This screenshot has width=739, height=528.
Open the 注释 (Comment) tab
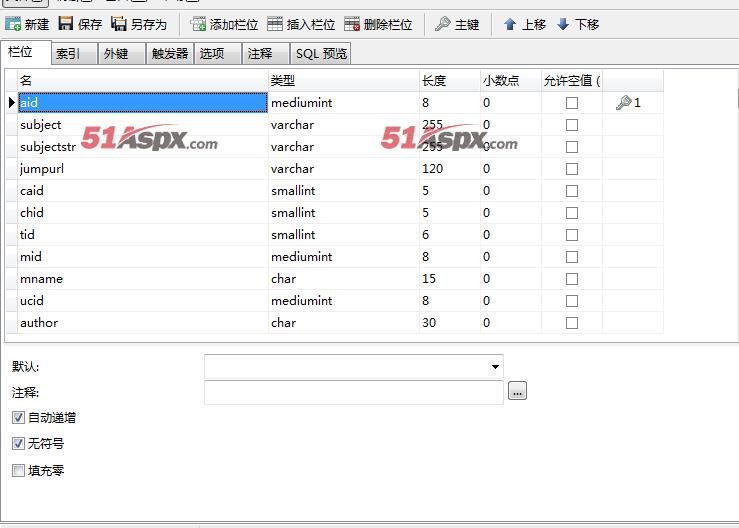pyautogui.click(x=266, y=53)
